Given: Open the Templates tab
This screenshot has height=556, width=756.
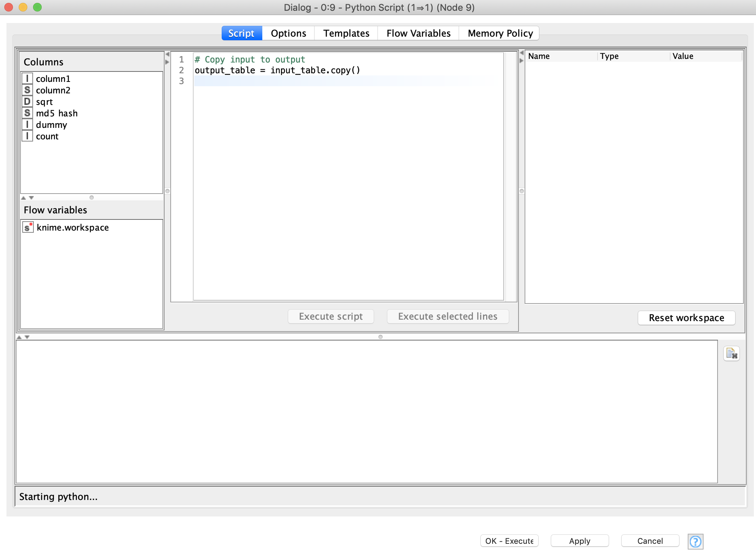Looking at the screenshot, I should pos(346,33).
